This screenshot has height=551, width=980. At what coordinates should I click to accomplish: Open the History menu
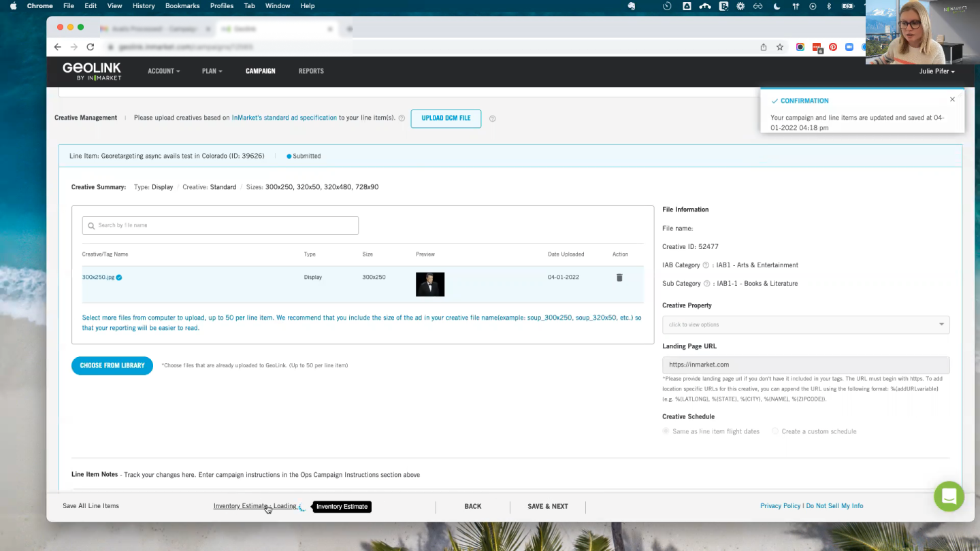144,5
